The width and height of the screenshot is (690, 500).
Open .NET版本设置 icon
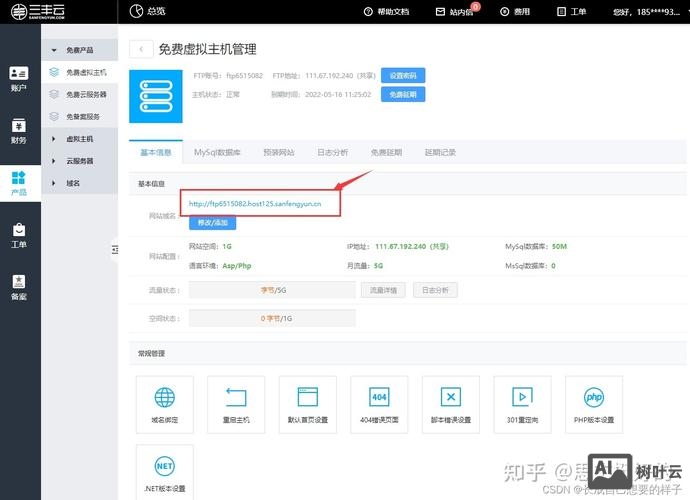(x=165, y=472)
